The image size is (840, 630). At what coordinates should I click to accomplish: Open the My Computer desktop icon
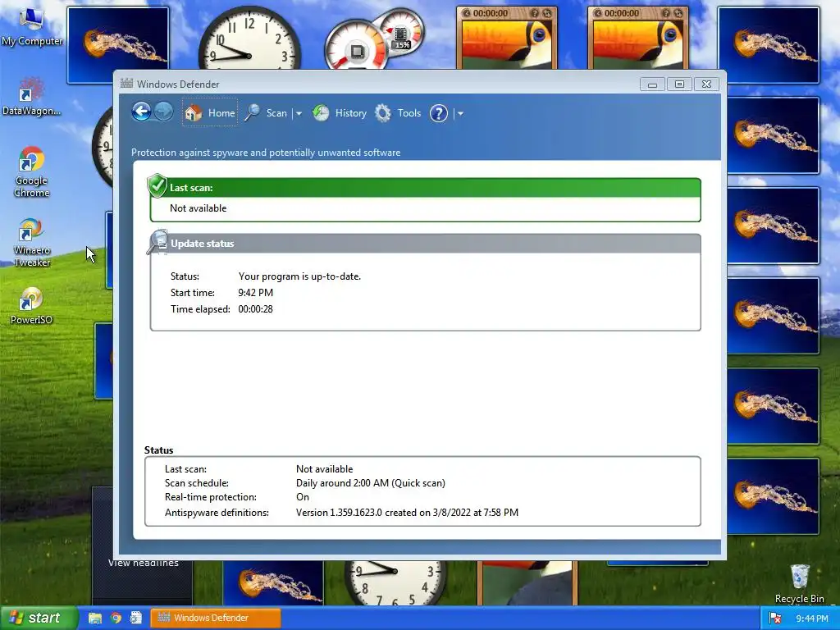click(32, 28)
